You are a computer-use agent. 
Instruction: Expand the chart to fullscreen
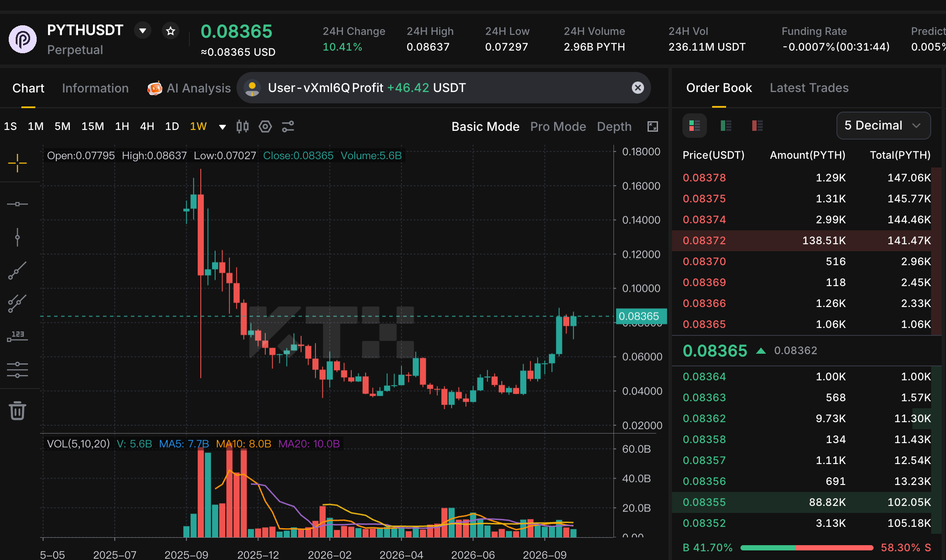pos(652,126)
